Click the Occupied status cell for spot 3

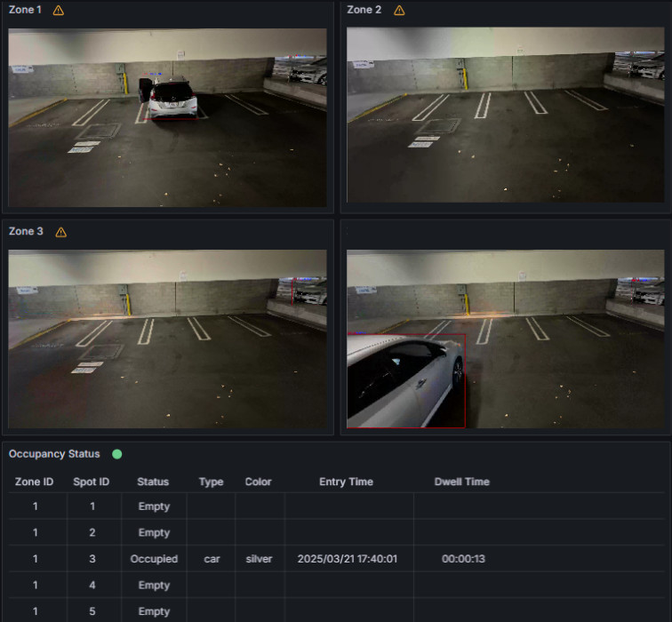pyautogui.click(x=153, y=559)
